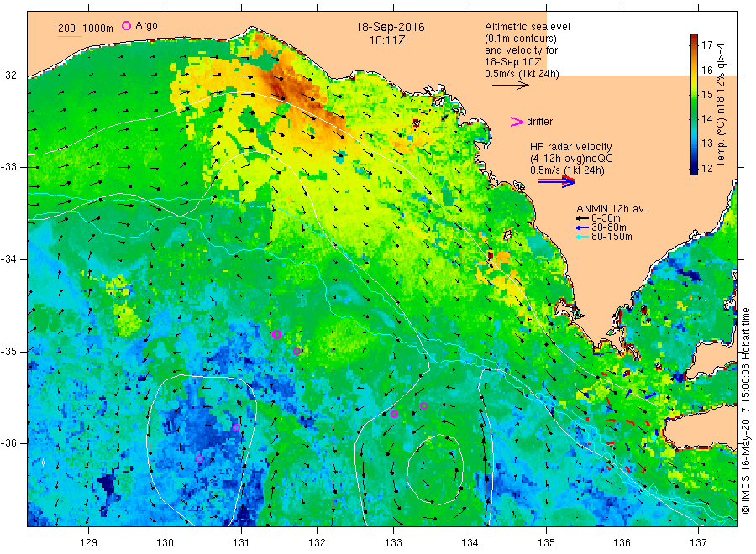The image size is (756, 554).
Task: Click the '137' longitude axis label
Action: point(699,543)
